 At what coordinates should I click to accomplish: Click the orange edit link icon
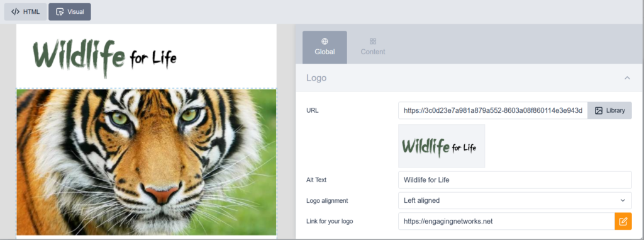(623, 222)
